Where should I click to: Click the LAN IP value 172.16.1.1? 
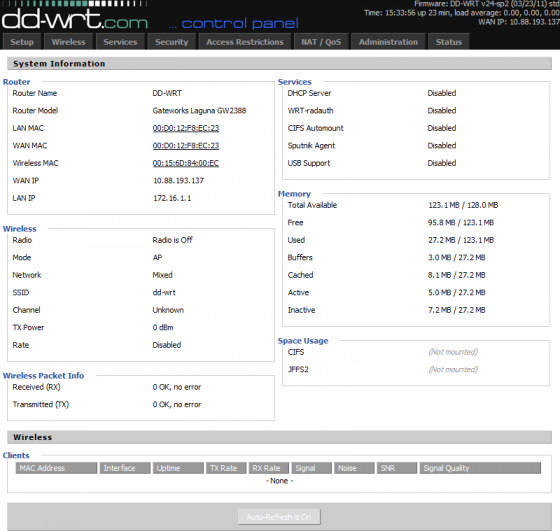tap(172, 198)
